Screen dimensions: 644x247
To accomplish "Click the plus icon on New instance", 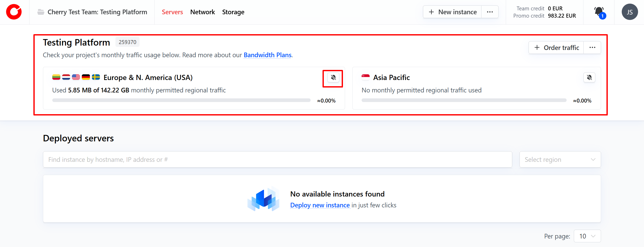I will 431,12.
